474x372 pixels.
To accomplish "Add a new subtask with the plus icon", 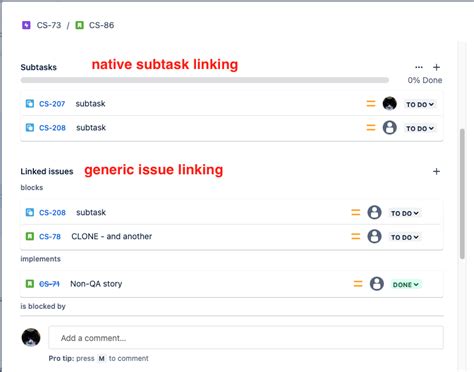I will tap(436, 67).
